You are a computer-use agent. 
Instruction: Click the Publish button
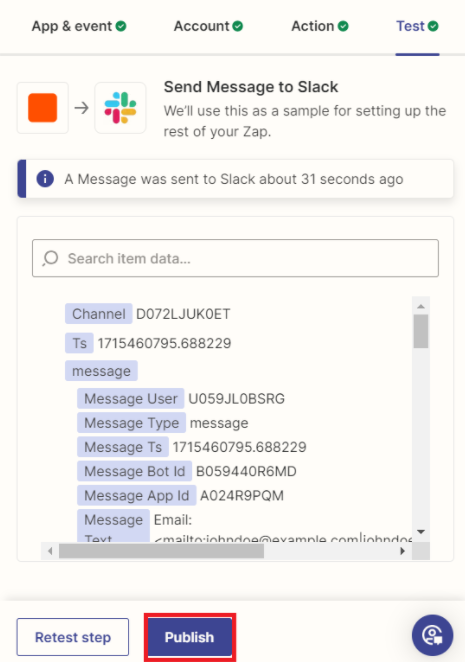click(190, 637)
